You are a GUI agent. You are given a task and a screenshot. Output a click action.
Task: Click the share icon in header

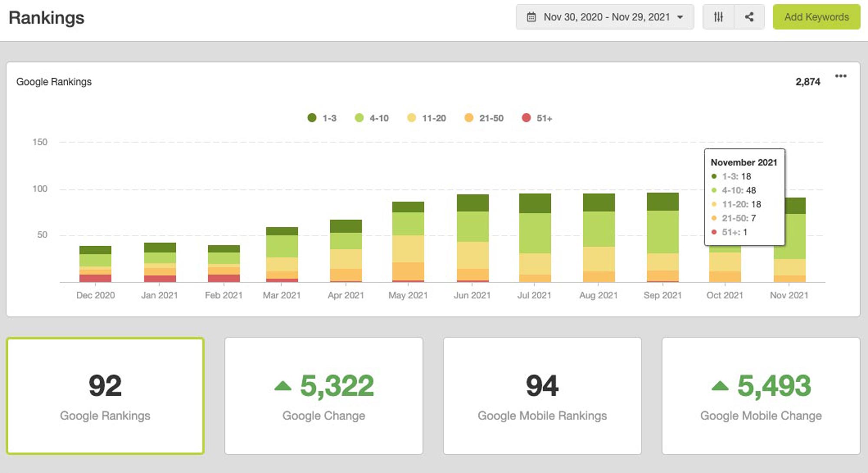tap(749, 17)
